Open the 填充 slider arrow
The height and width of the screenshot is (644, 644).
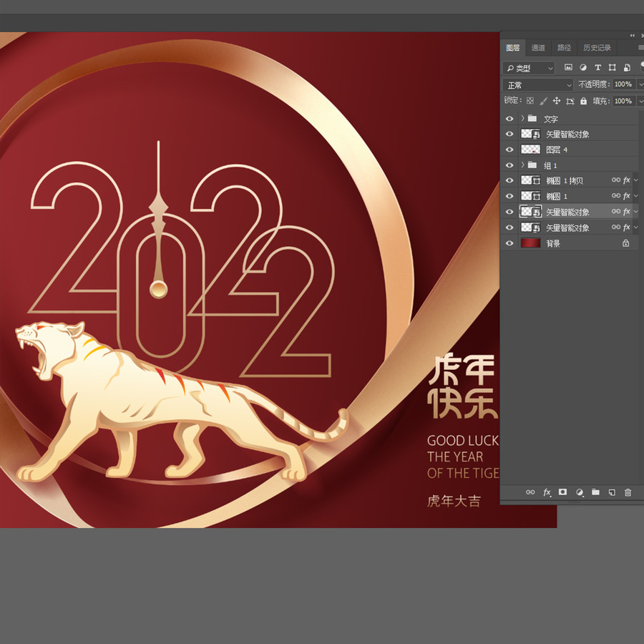tap(640, 101)
